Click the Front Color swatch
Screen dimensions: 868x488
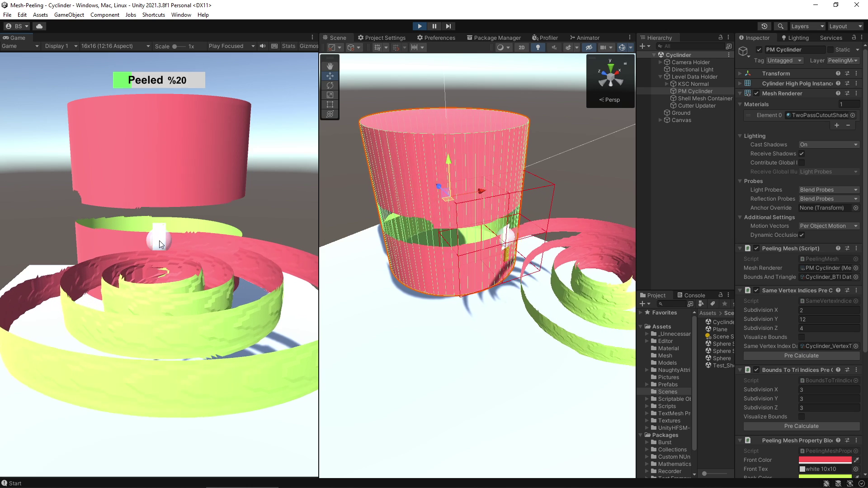click(825, 460)
